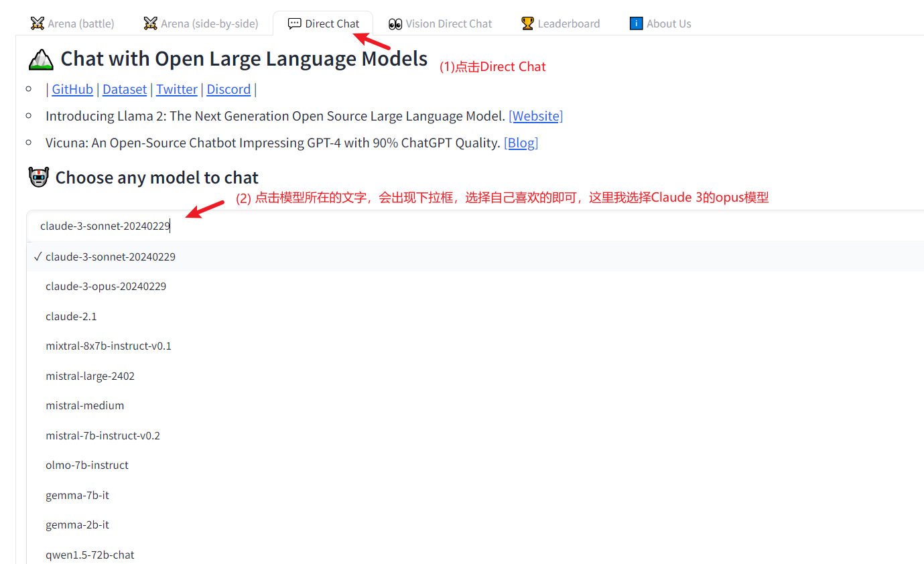The height and width of the screenshot is (564, 924).
Task: Click the Choose any model to chat heading
Action: pos(157,178)
